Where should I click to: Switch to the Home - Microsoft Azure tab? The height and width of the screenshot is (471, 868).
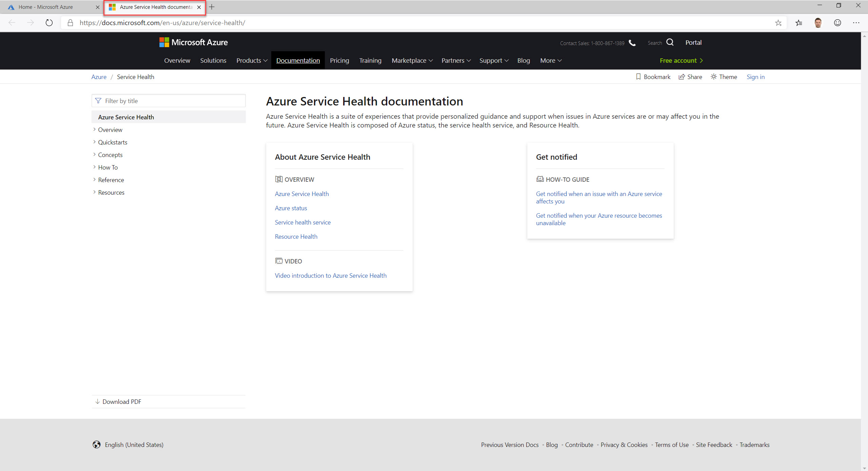51,7
